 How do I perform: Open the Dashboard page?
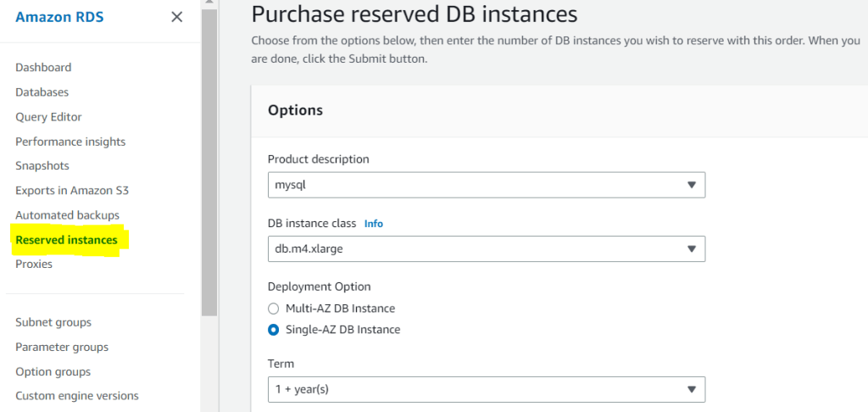[43, 67]
